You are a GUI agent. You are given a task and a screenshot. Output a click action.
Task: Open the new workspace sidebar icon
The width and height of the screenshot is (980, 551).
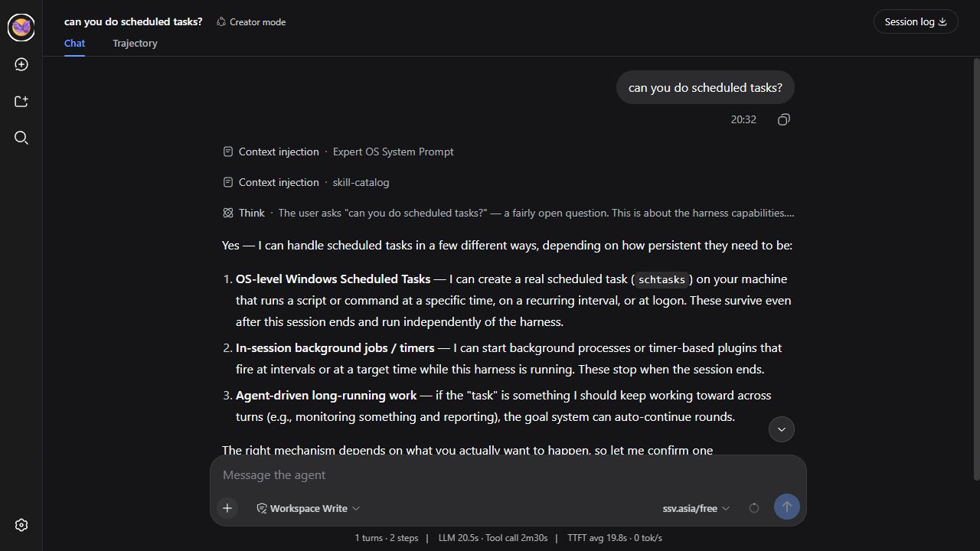(21, 101)
